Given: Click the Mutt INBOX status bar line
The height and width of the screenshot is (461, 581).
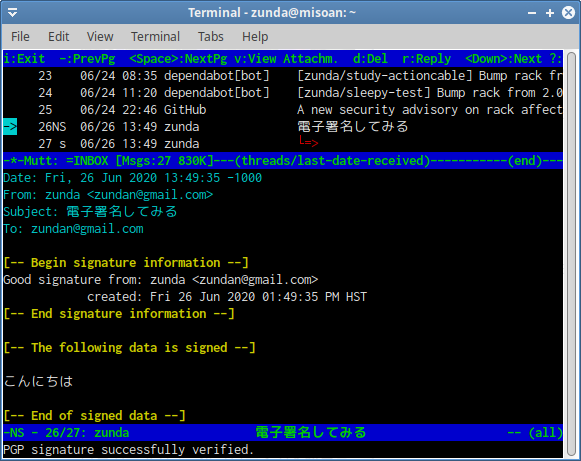Looking at the screenshot, I should click(x=283, y=161).
